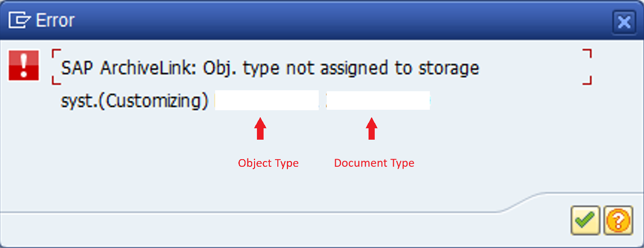Close the Error dialog with the X

click(x=624, y=22)
